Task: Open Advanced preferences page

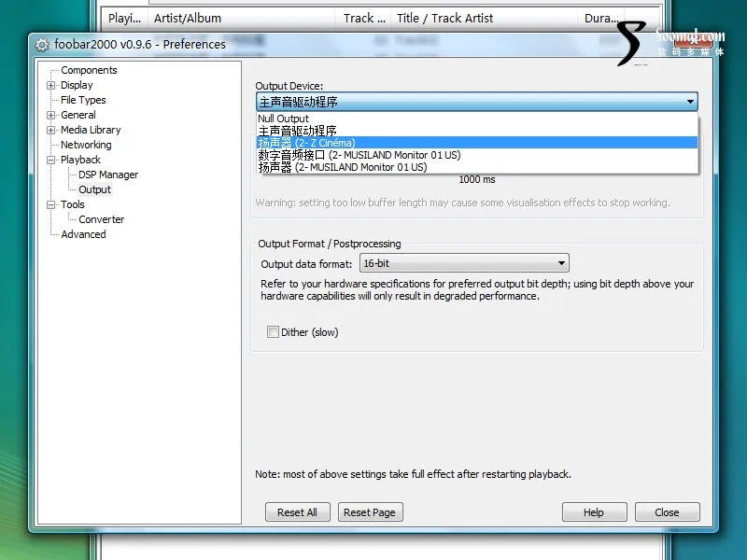Action: click(83, 234)
